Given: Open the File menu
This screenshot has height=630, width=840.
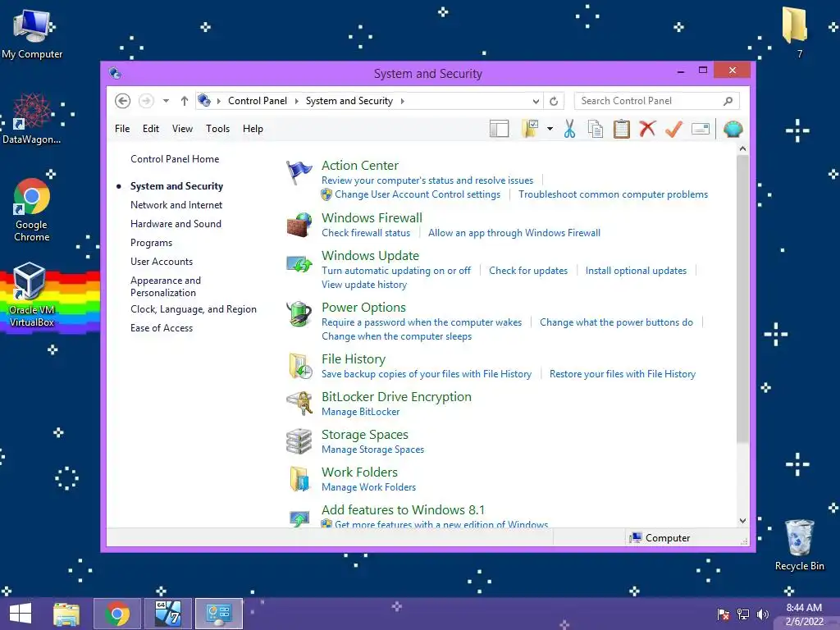Looking at the screenshot, I should pos(122,129).
